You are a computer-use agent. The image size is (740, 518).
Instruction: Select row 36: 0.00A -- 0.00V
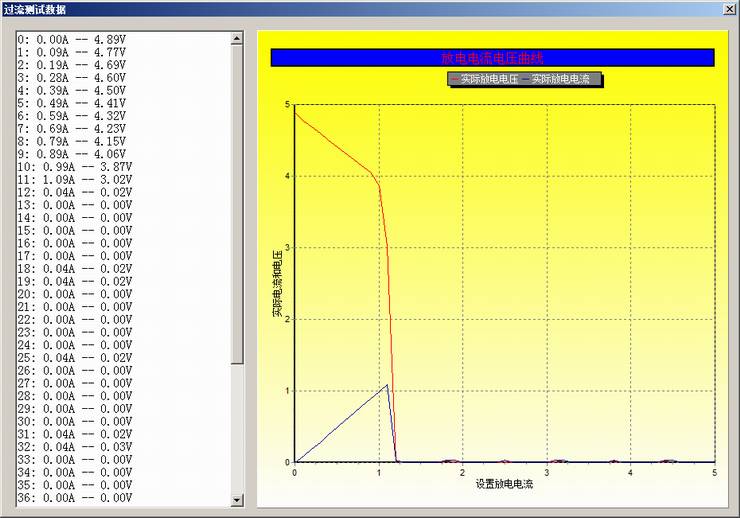pos(74,498)
